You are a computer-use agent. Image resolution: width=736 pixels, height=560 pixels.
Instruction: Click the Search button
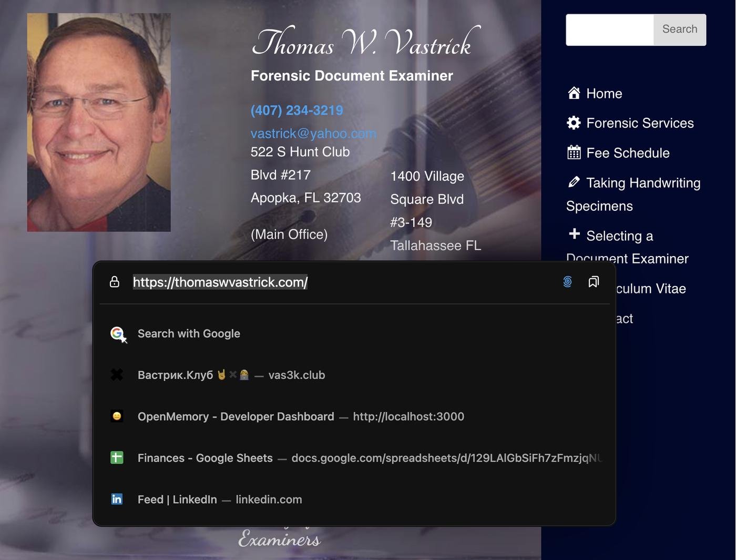tap(679, 29)
